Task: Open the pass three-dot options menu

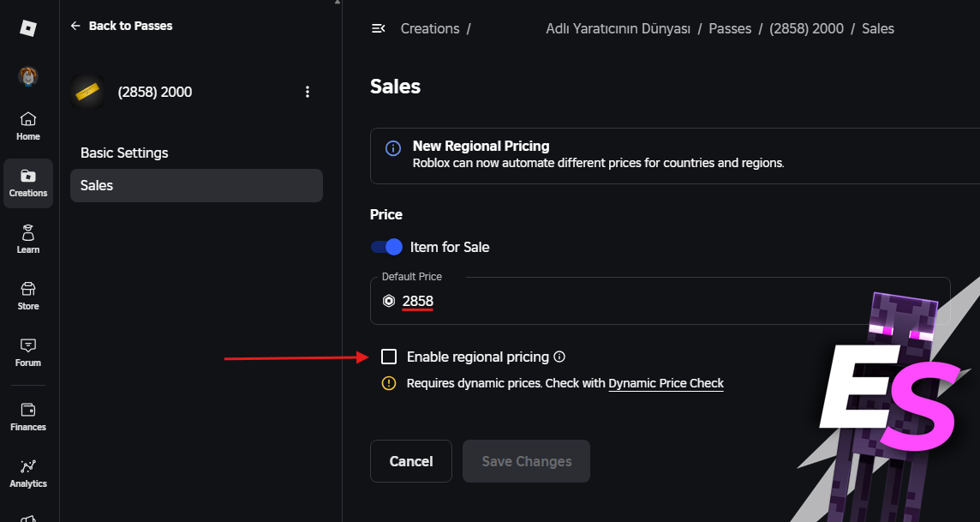Action: pyautogui.click(x=307, y=92)
